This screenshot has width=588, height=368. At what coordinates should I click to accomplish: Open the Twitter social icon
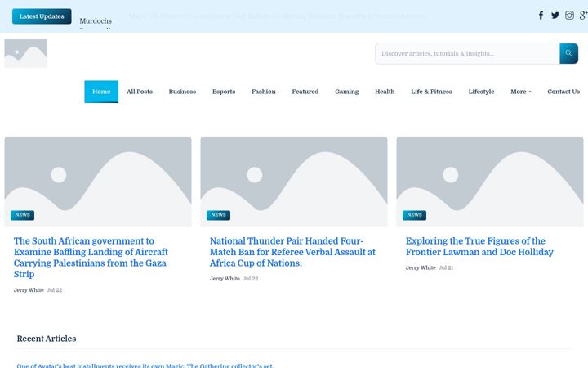555,16
